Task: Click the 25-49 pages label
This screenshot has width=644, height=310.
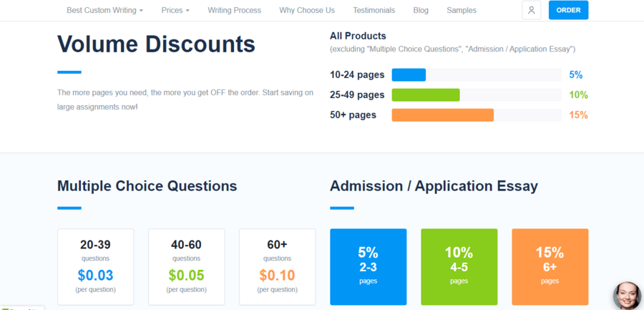Action: [357, 95]
